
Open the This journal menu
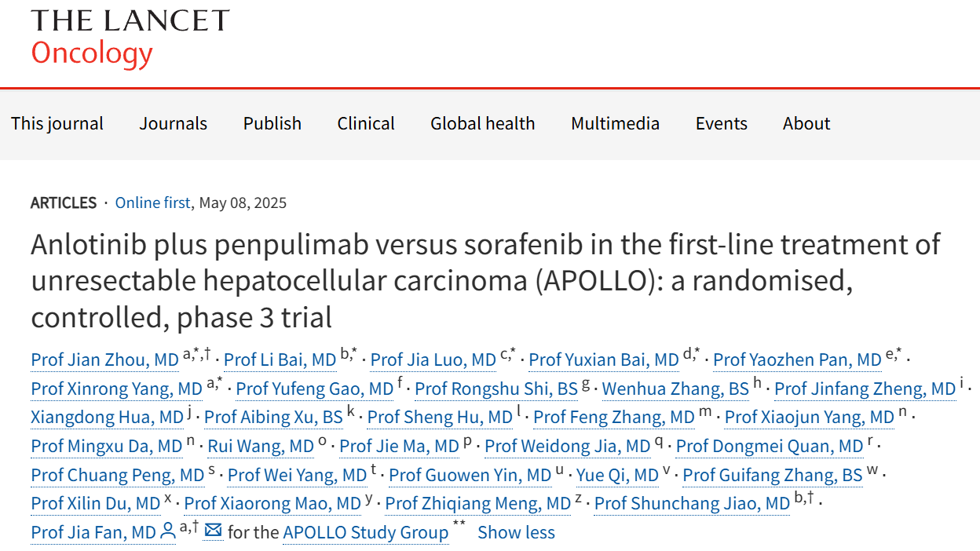tap(57, 124)
